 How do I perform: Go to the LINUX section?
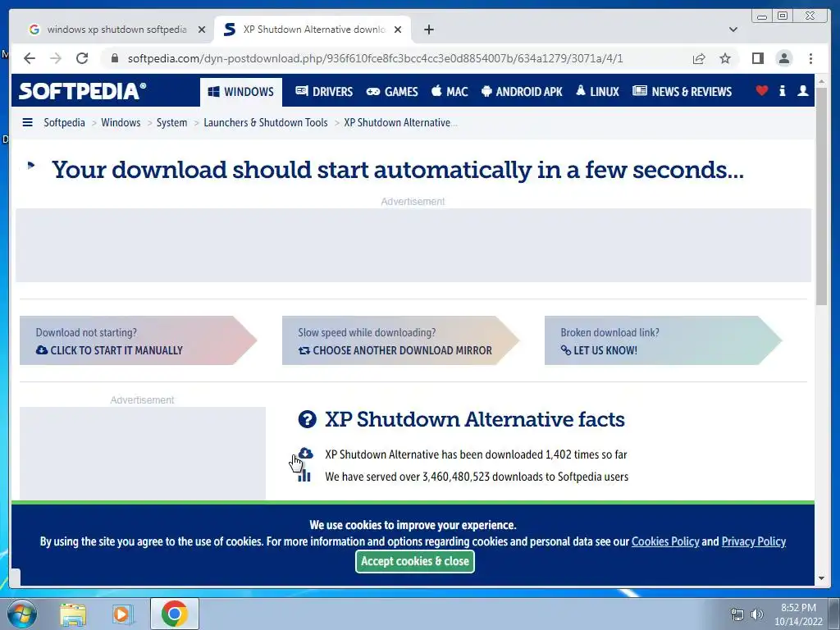coord(597,92)
